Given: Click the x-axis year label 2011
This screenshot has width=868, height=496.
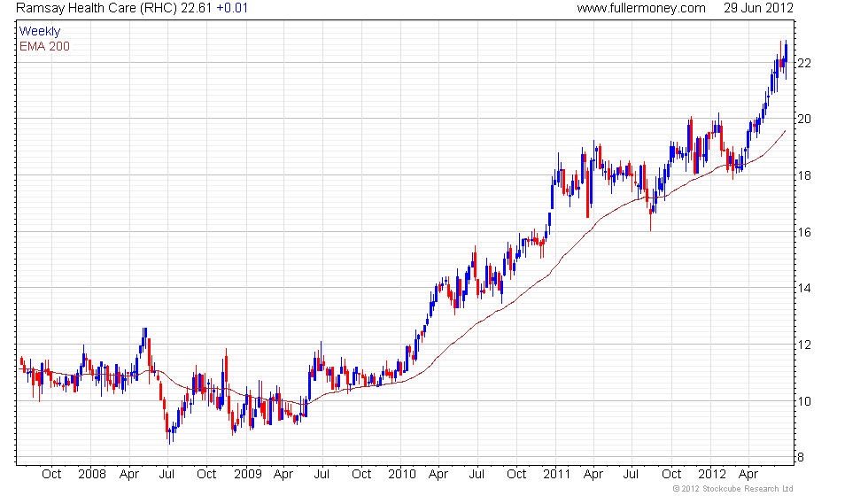Looking at the screenshot, I should point(556,474).
